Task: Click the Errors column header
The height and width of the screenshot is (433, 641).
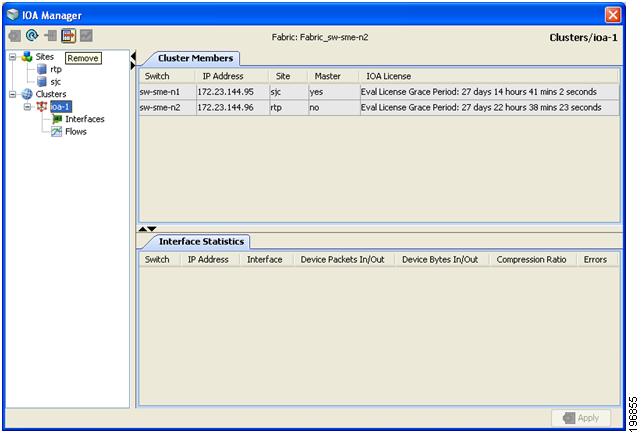Action: pos(597,260)
